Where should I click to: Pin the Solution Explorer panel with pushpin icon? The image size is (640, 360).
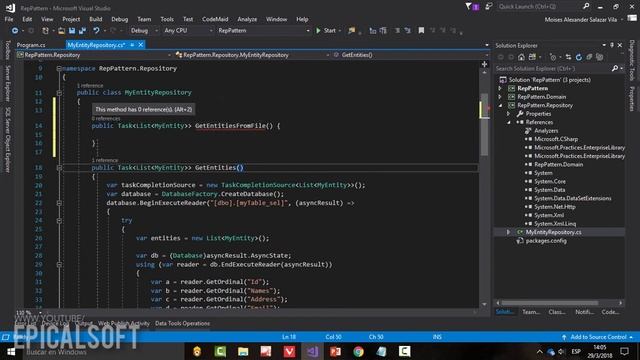(612, 45)
